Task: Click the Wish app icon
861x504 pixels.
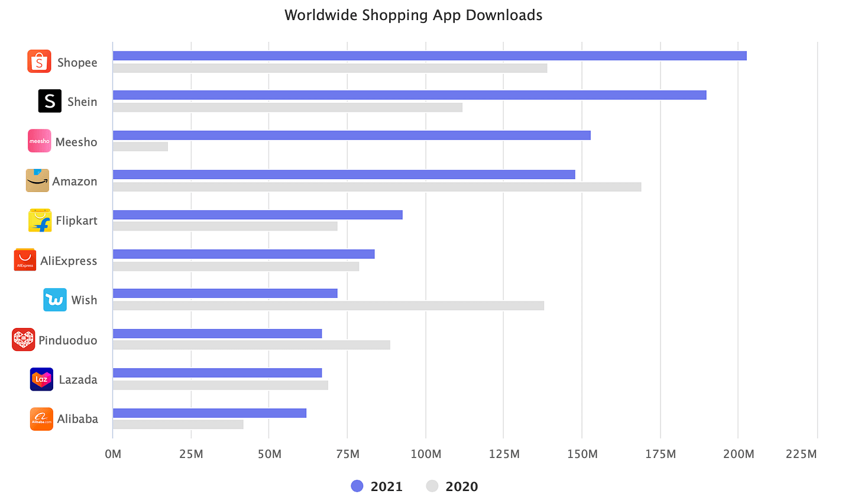Action: click(55, 300)
